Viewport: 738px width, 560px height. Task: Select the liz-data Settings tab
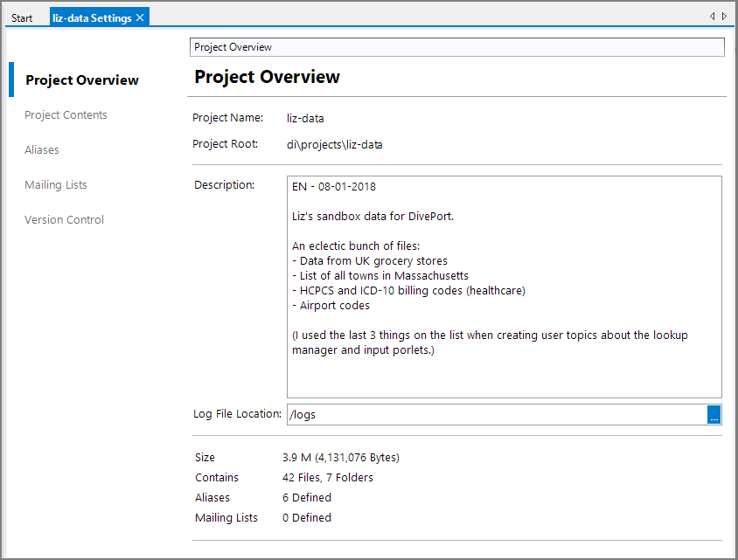tap(92, 16)
